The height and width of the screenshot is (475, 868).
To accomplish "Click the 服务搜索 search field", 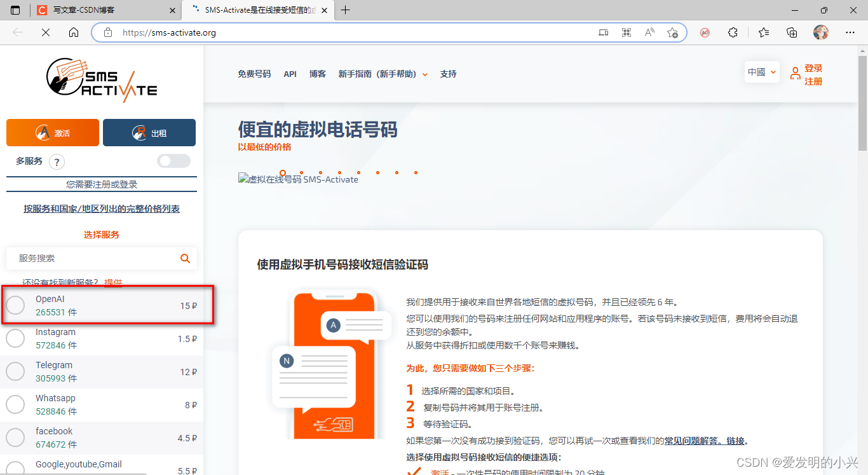I will tap(102, 258).
